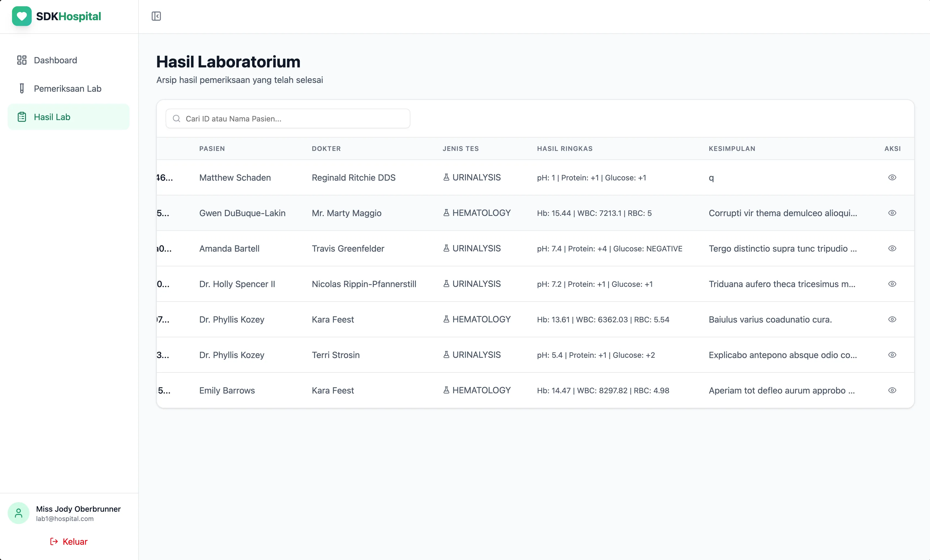Image resolution: width=930 pixels, height=560 pixels.
Task: Click the user avatar icon for Miss Jody Oberbrunner
Action: [18, 513]
